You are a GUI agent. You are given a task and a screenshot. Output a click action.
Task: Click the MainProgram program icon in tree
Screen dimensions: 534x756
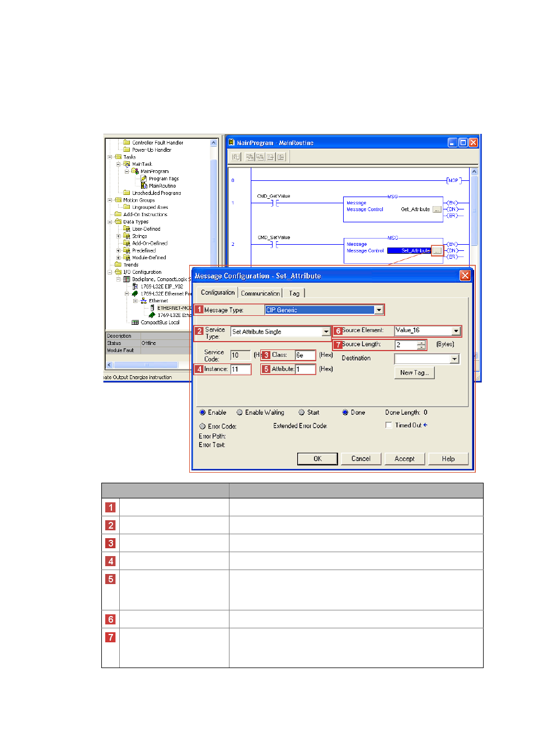click(135, 171)
